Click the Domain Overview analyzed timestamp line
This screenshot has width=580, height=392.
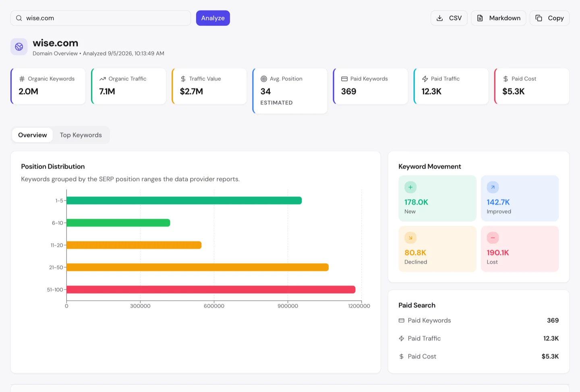coord(98,54)
